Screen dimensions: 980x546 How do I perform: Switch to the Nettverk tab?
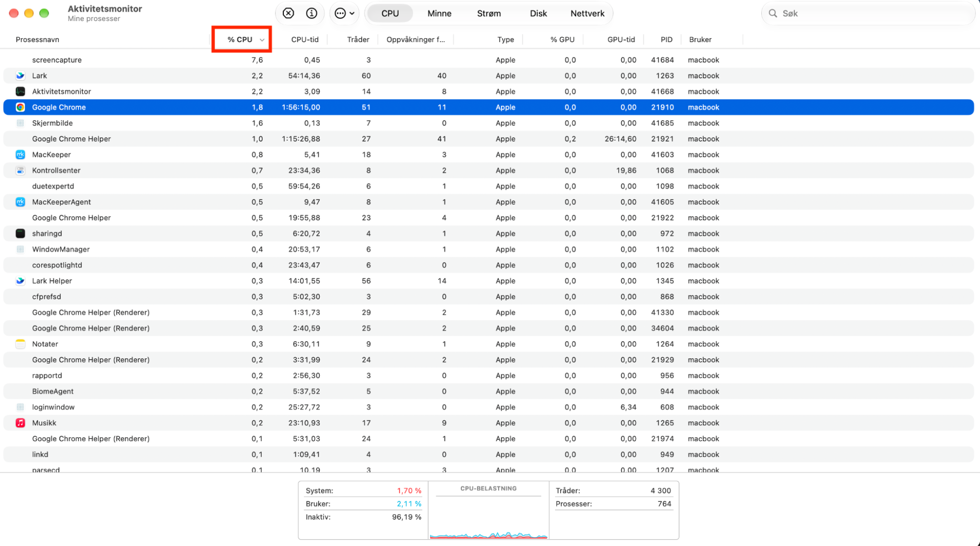pos(587,13)
